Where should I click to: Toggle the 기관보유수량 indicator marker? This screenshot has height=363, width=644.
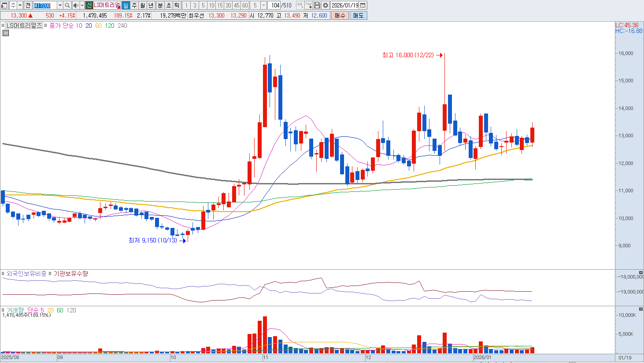[x=50, y=274]
